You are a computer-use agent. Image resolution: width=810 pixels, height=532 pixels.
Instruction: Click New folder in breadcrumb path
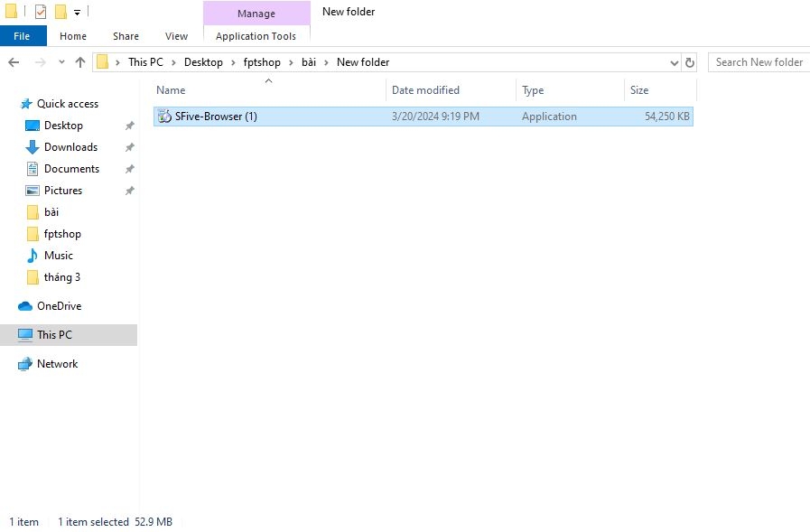click(363, 62)
